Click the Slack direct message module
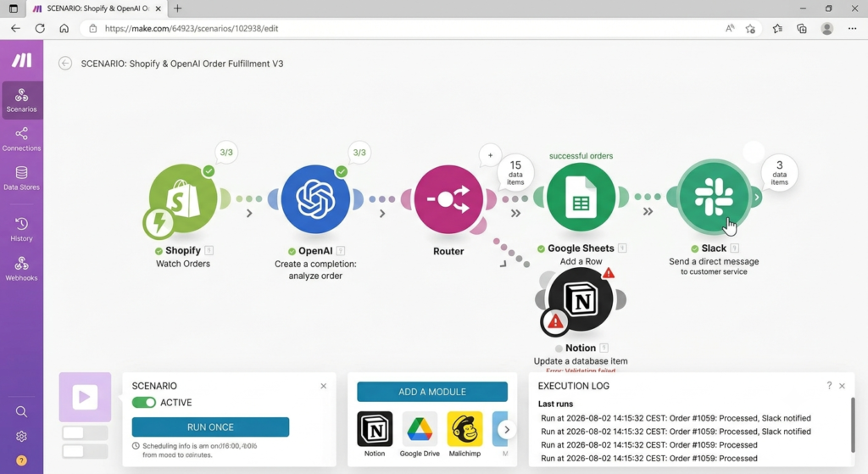Viewport: 868px width, 474px height. 714,197
